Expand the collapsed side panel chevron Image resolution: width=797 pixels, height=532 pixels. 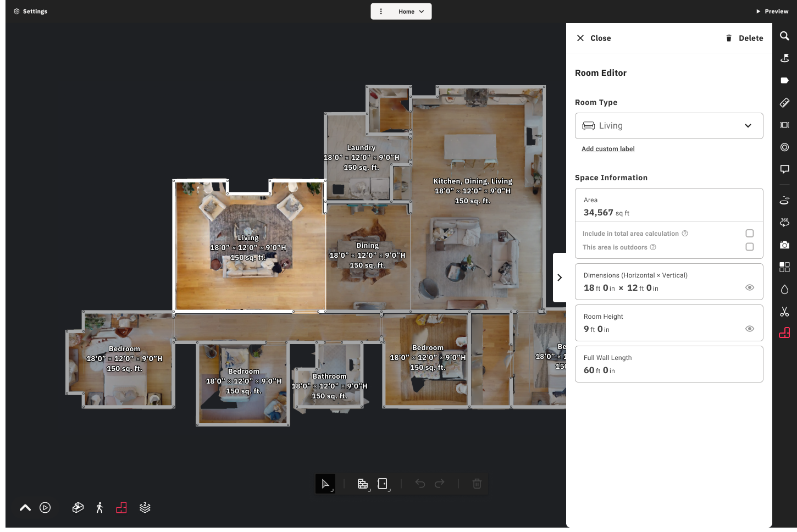pos(560,278)
